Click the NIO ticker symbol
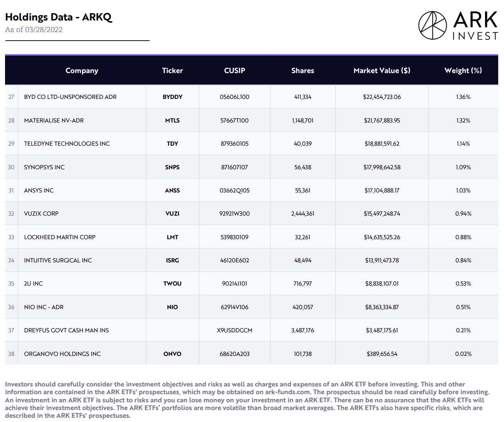The image size is (504, 422). [x=172, y=307]
